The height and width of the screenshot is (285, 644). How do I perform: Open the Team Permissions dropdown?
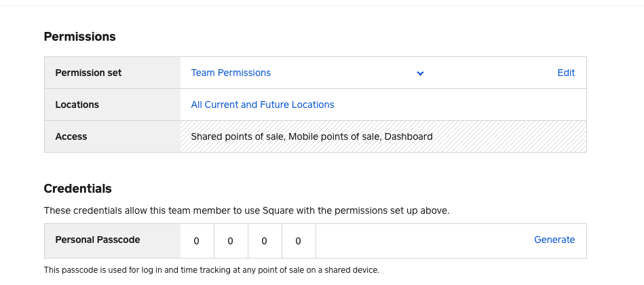[x=231, y=73]
